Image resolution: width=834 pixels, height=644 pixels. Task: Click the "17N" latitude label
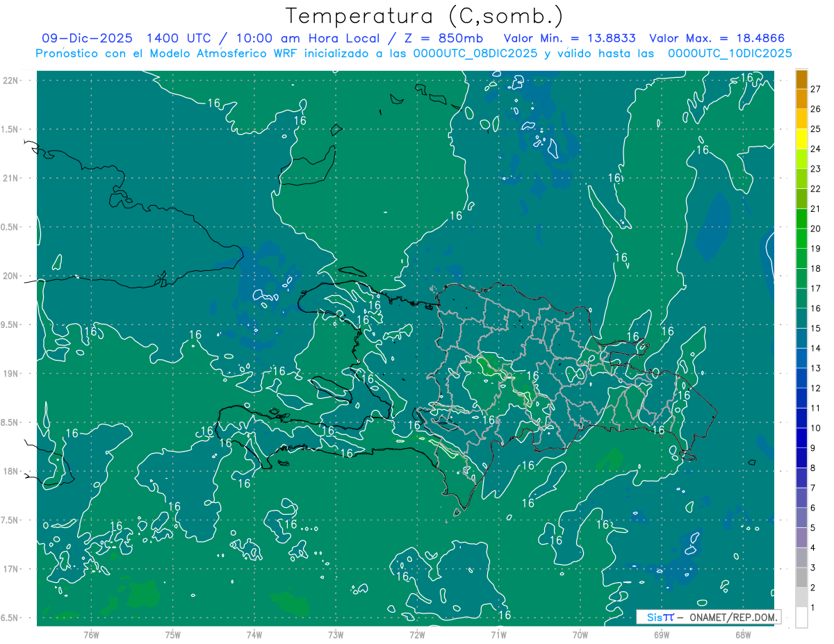pos(11,569)
